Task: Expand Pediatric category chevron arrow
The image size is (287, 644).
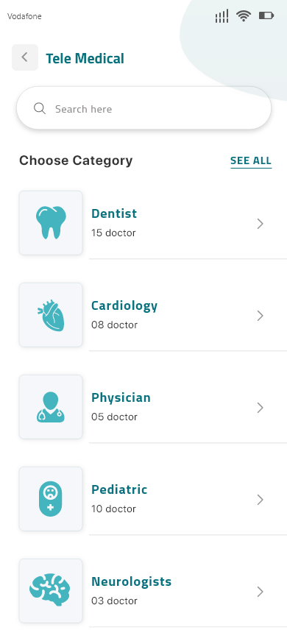Action: pos(260,500)
